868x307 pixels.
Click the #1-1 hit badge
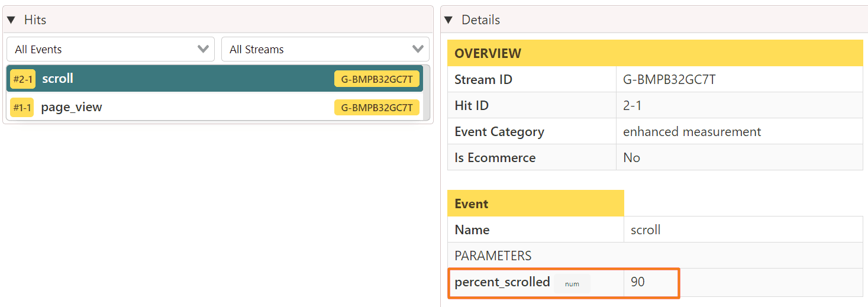(22, 107)
